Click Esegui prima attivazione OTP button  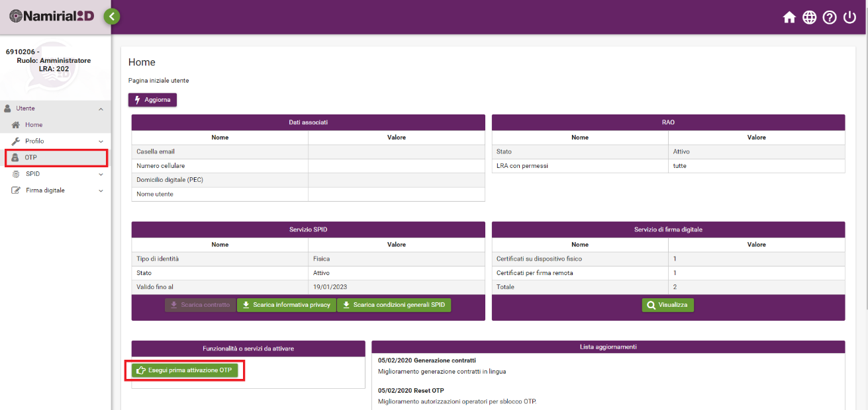pos(184,370)
